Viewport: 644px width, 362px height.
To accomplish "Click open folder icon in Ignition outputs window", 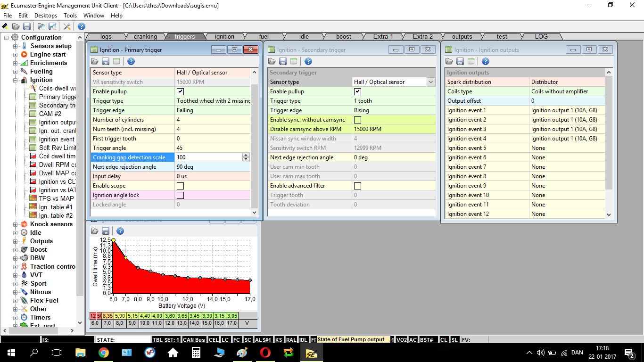I will tap(449, 61).
